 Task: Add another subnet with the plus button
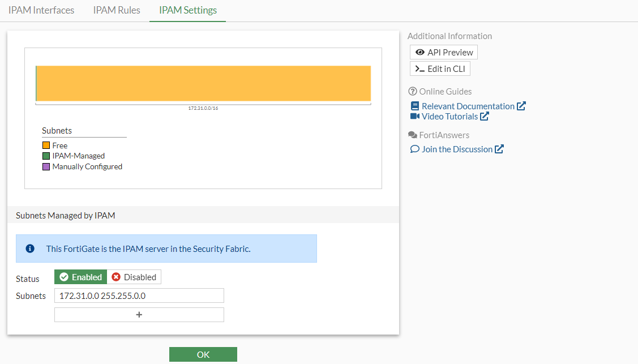coord(139,315)
